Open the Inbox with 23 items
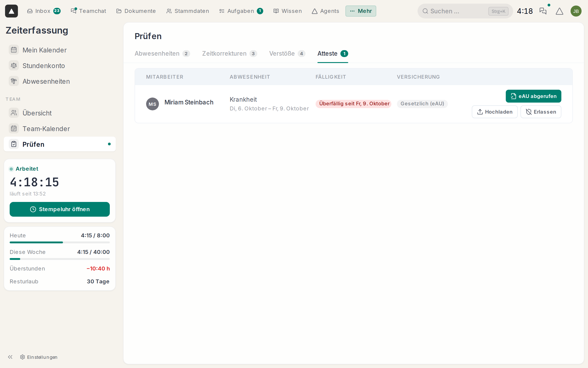This screenshot has height=368, width=588. 44,11
